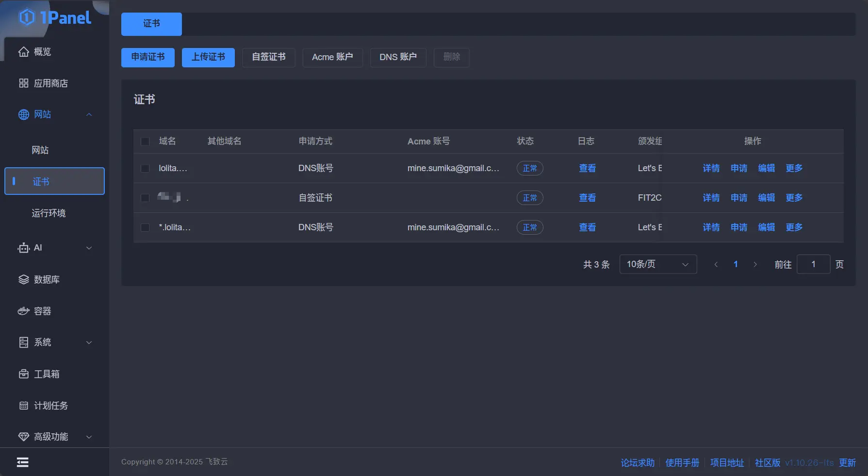This screenshot has height=476, width=868.
Task: Click the 申请证书 button
Action: tap(148, 57)
